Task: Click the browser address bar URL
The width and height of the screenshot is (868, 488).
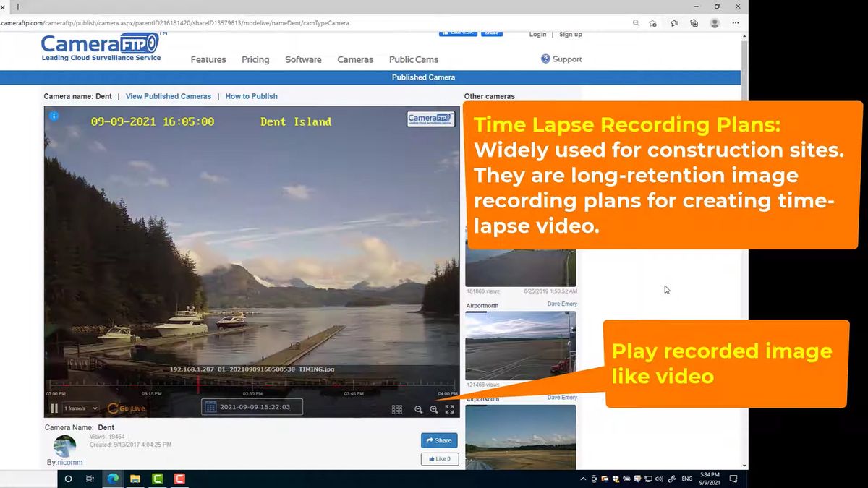Action: (x=174, y=23)
